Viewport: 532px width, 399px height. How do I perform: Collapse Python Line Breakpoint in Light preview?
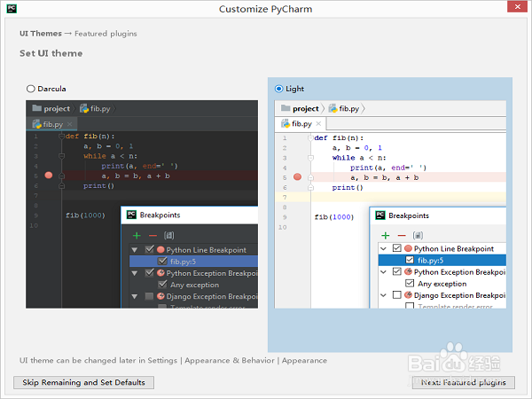pyautogui.click(x=383, y=249)
